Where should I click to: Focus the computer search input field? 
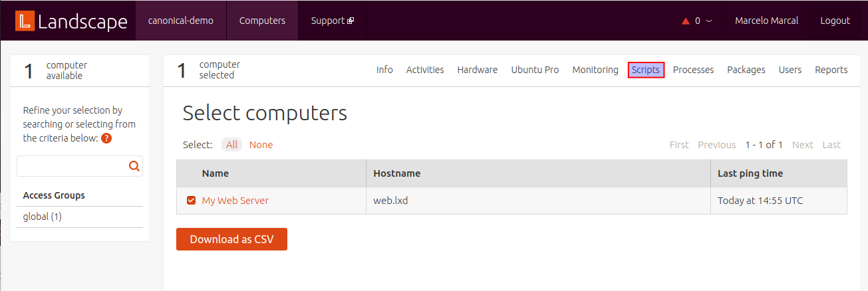(x=72, y=166)
